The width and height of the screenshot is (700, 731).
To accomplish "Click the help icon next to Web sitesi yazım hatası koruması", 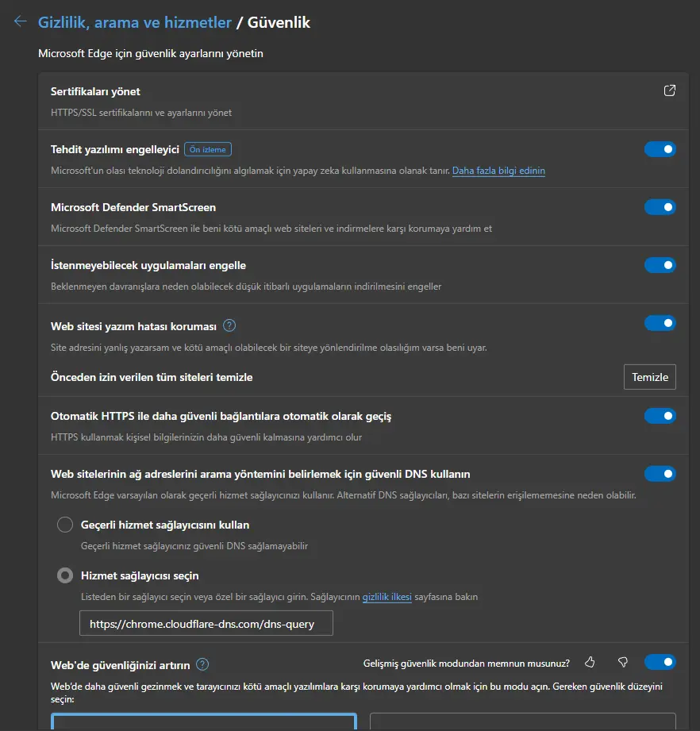I will click(229, 325).
